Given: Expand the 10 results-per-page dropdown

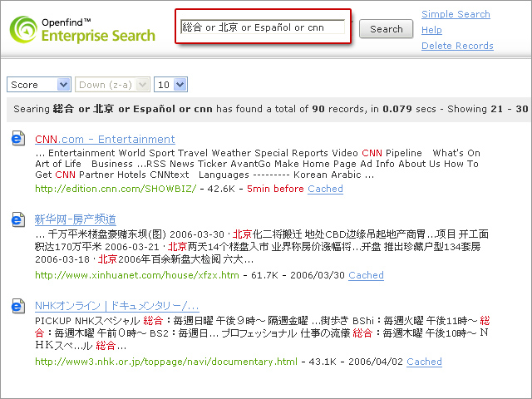Looking at the screenshot, I should click(170, 85).
